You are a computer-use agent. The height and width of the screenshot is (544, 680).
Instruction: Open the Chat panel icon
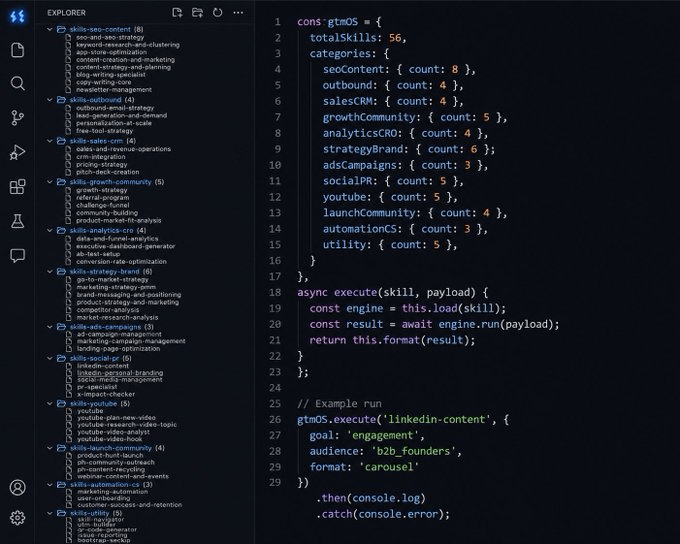click(17, 256)
